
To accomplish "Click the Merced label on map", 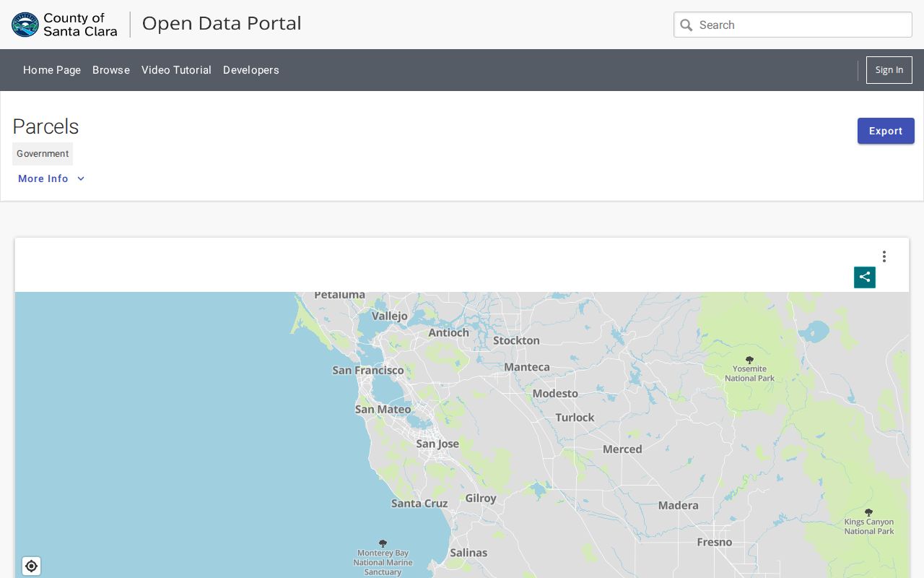I will point(622,449).
